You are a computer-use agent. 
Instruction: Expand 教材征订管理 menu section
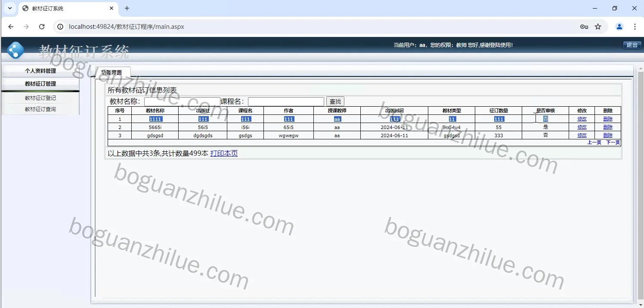pyautogui.click(x=40, y=84)
